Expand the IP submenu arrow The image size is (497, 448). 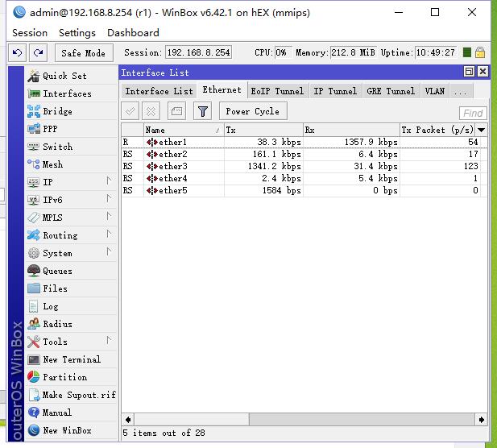(109, 181)
